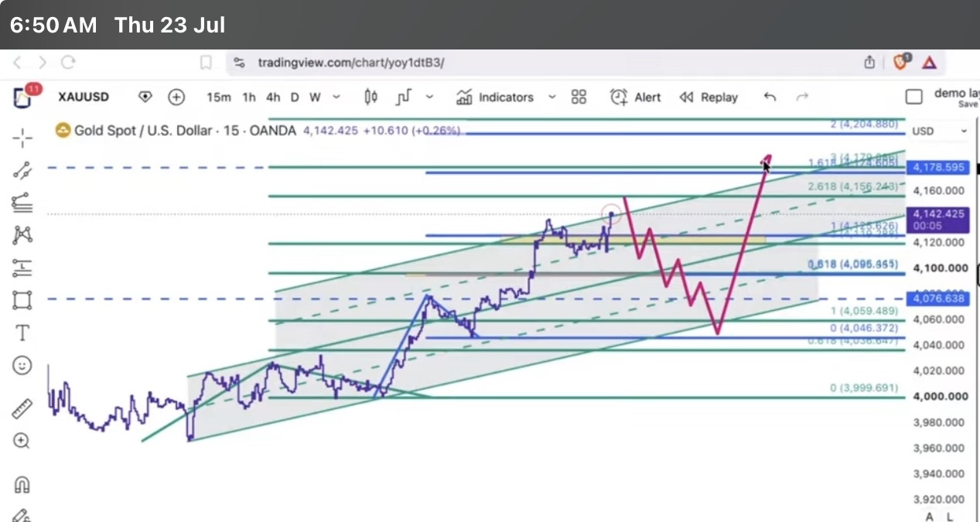Open the Indicators panel
The image size is (980, 522).
tap(495, 97)
